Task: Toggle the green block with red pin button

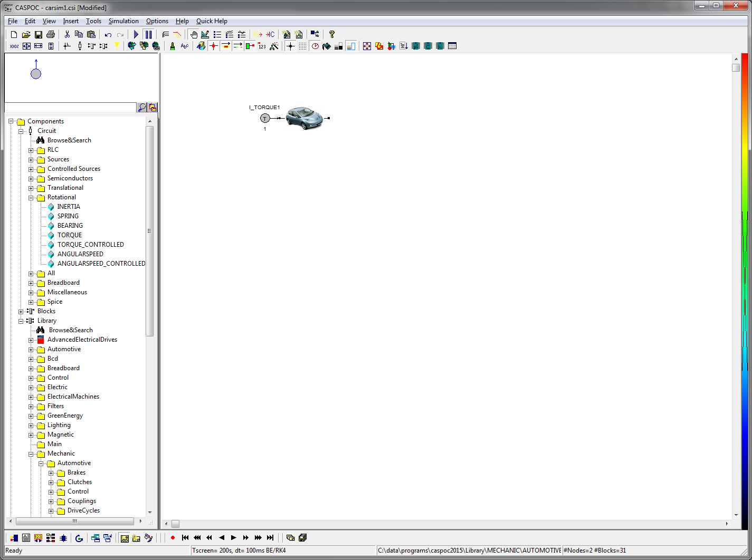Action: (250, 46)
